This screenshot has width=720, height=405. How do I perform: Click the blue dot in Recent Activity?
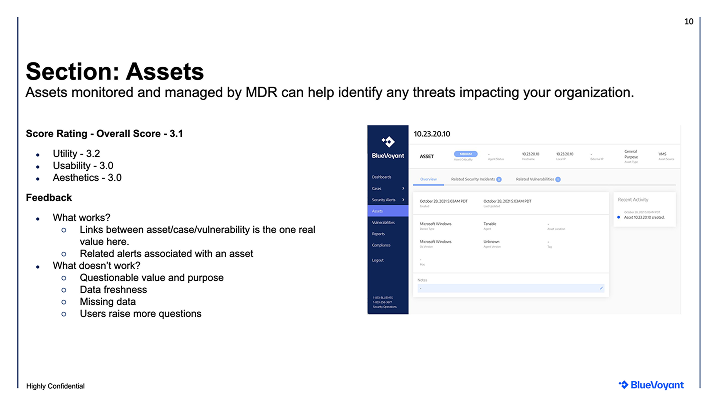(619, 217)
